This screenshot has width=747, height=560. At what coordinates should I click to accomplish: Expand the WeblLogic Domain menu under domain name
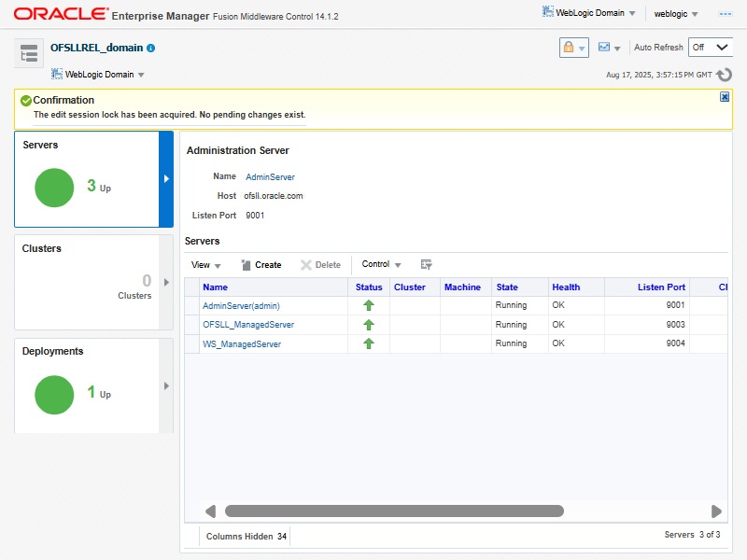98,75
